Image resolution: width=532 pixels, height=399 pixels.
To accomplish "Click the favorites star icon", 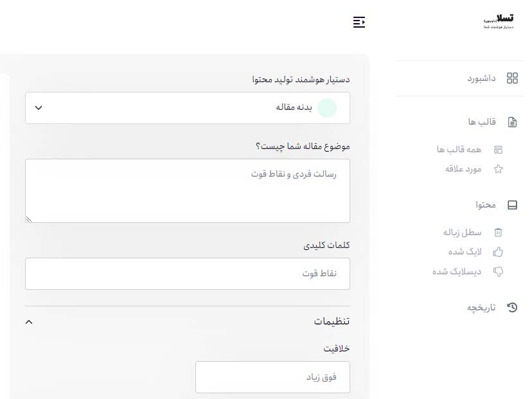I will [498, 169].
